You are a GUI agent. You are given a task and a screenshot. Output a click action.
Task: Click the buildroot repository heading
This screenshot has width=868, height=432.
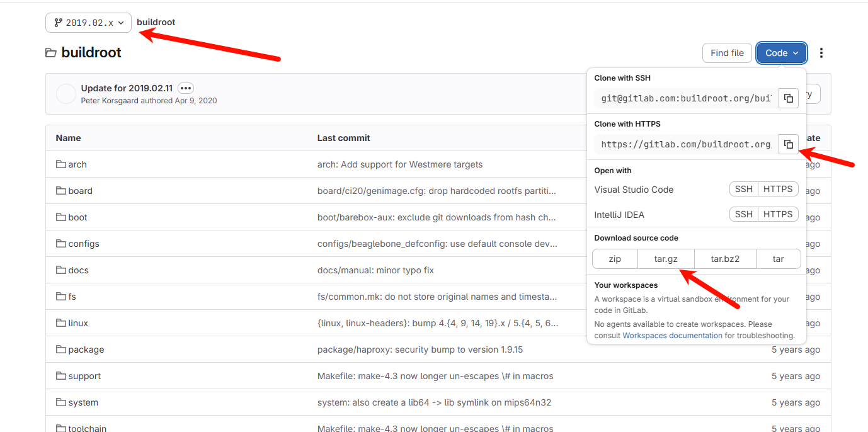[91, 52]
